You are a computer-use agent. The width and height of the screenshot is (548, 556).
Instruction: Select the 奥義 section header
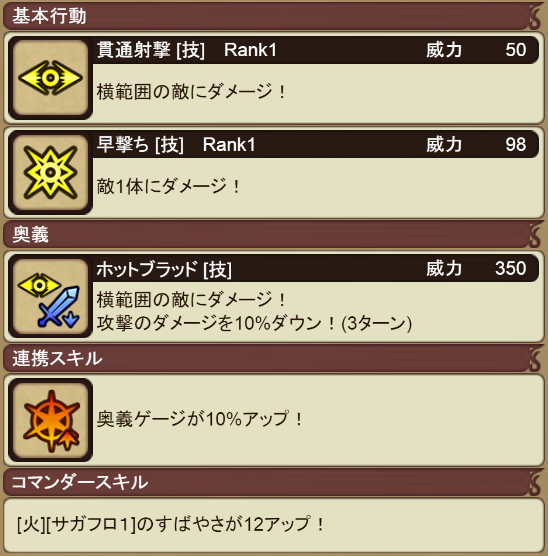pyautogui.click(x=273, y=234)
